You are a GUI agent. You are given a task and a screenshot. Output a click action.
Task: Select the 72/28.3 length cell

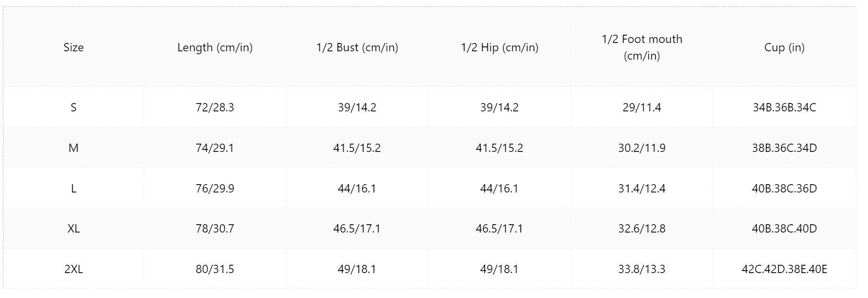tap(215, 107)
